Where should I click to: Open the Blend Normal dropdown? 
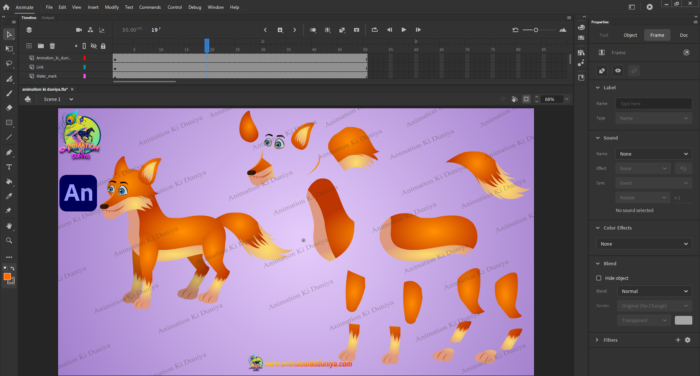(x=654, y=291)
